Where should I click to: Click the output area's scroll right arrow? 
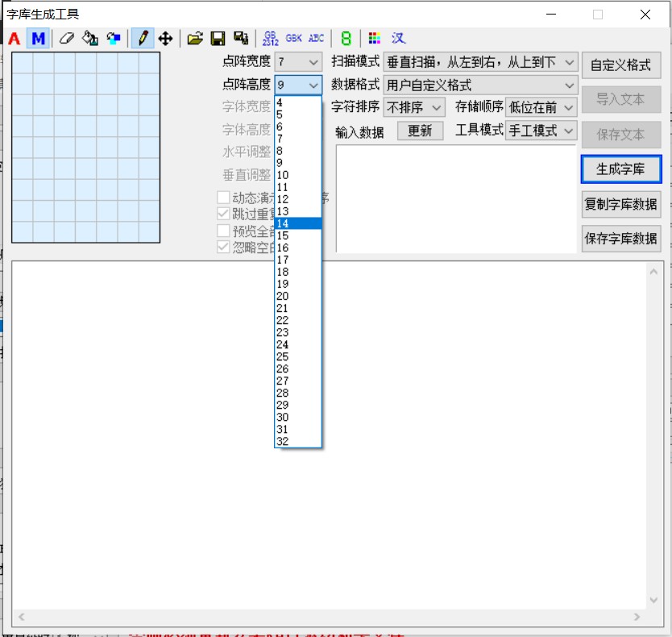coord(637,617)
